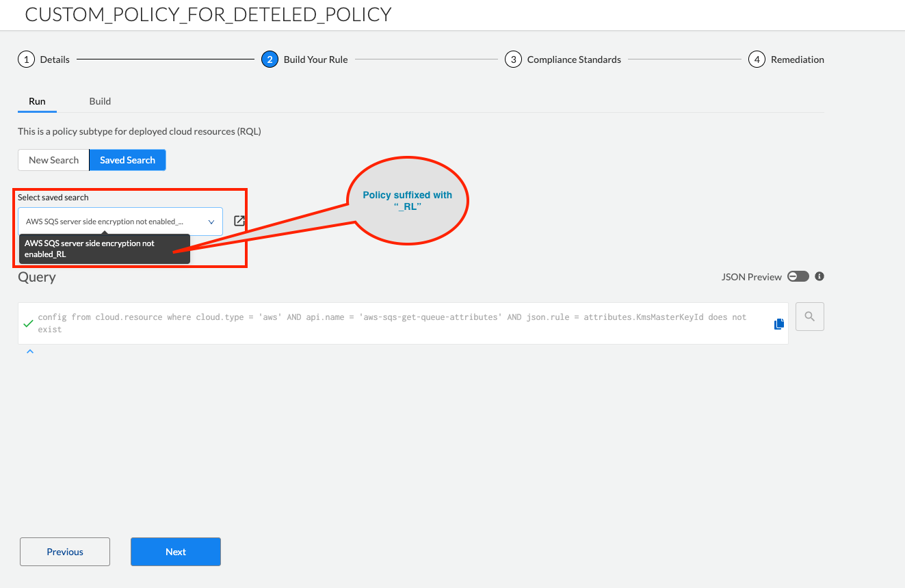
Task: Open the Select saved search dropdown
Action: (113, 222)
